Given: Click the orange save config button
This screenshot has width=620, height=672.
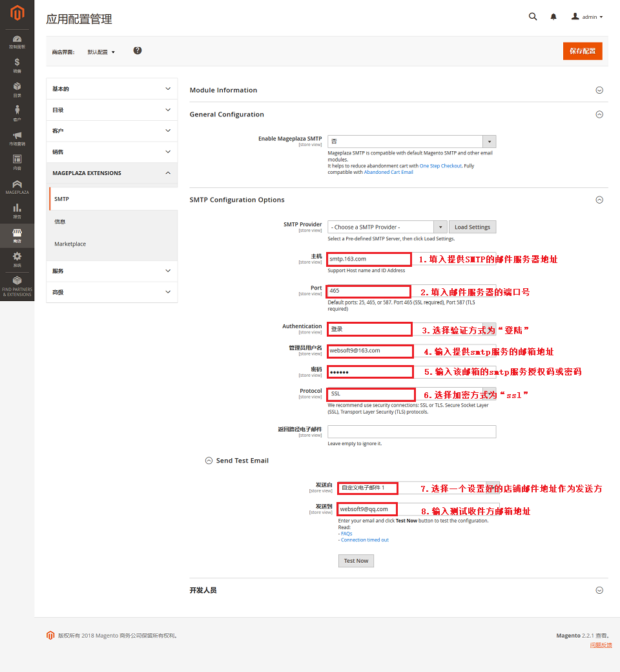Looking at the screenshot, I should (x=583, y=51).
